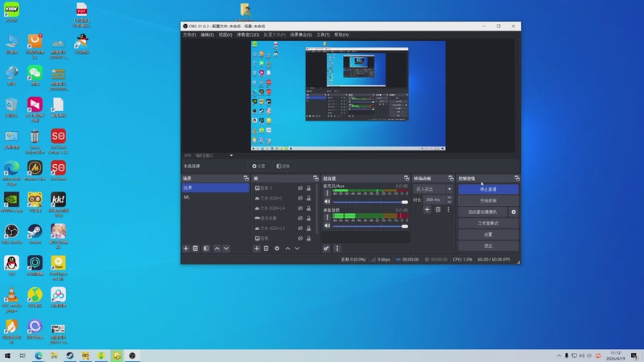Open WeChat icon on the desktop
This screenshot has width=644, height=362.
[x=35, y=75]
